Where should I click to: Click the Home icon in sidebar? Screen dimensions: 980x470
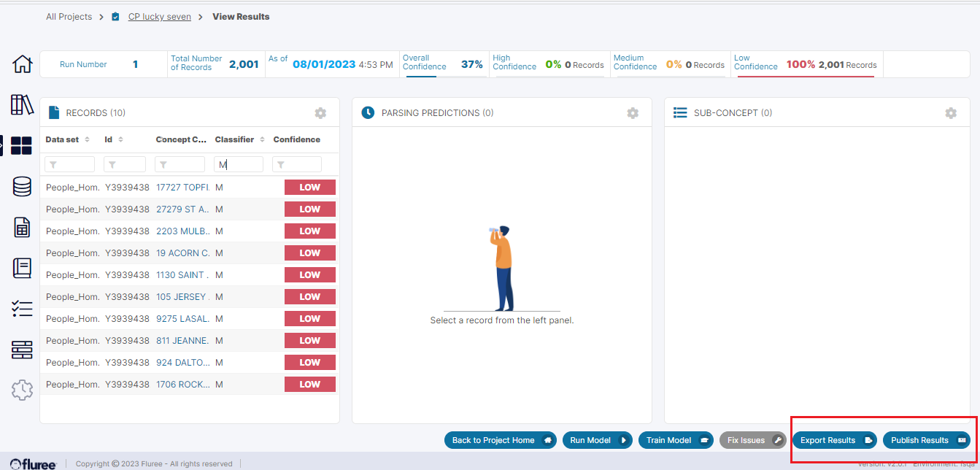pos(23,64)
